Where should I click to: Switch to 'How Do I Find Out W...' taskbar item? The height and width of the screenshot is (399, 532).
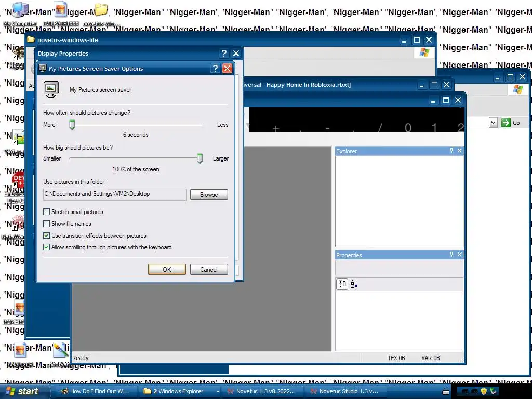click(x=96, y=391)
